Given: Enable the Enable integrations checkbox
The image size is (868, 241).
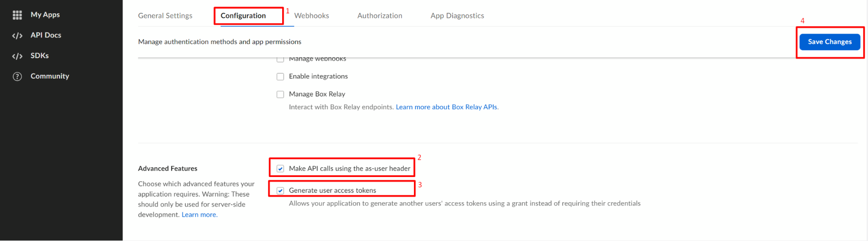Looking at the screenshot, I should [280, 77].
